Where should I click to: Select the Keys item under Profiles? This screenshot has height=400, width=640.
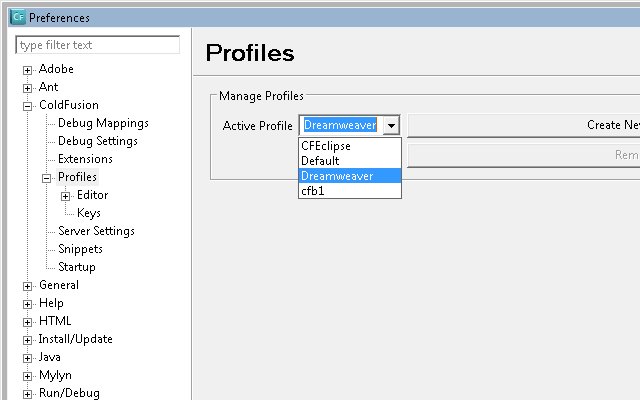[89, 213]
